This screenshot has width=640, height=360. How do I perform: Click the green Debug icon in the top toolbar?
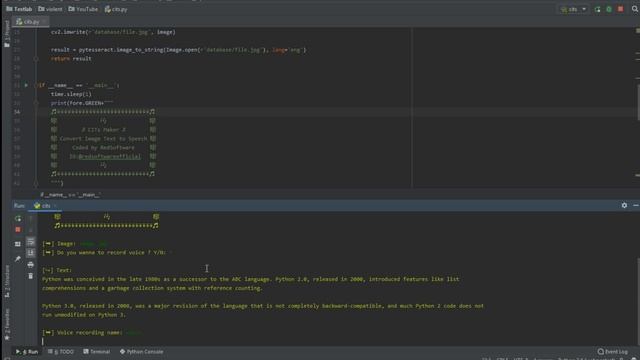point(609,9)
